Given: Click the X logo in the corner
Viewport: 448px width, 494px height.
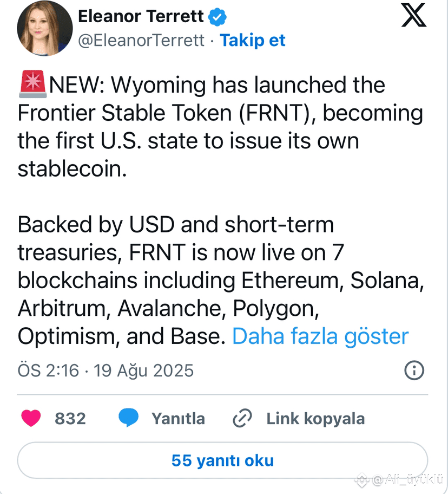Looking at the screenshot, I should [x=414, y=15].
